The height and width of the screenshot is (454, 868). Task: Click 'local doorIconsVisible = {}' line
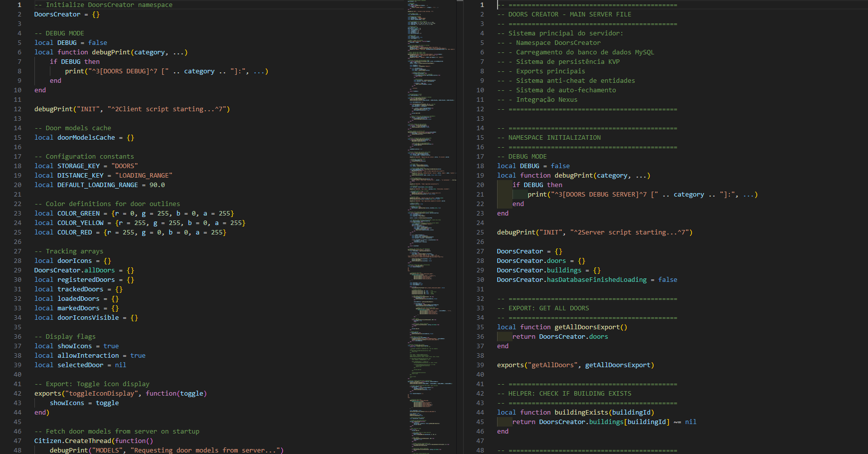point(86,317)
